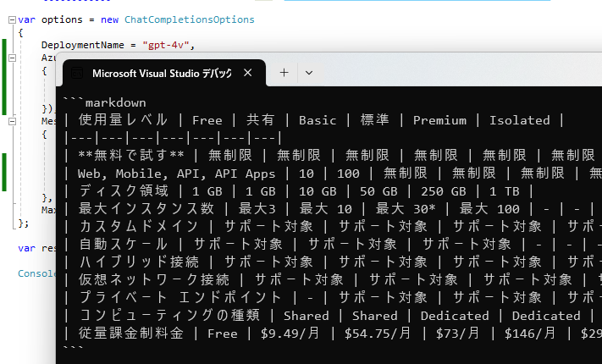Click 'Web, Mobile, API, API Apps' row label
This screenshot has width=602, height=364.
[x=176, y=174]
